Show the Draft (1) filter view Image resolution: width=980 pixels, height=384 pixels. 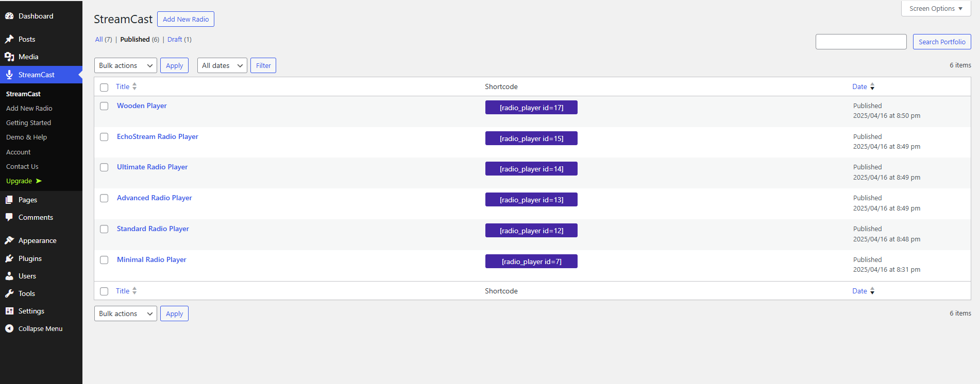pos(179,39)
